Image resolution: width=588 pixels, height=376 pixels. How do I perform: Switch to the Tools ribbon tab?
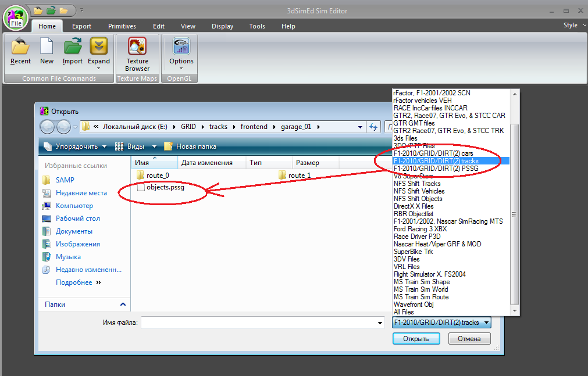257,26
